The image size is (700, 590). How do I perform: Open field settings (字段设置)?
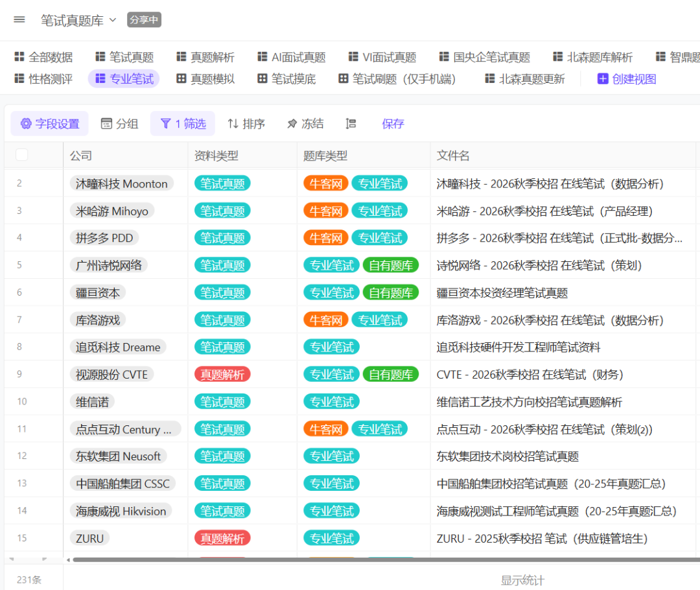pos(50,124)
